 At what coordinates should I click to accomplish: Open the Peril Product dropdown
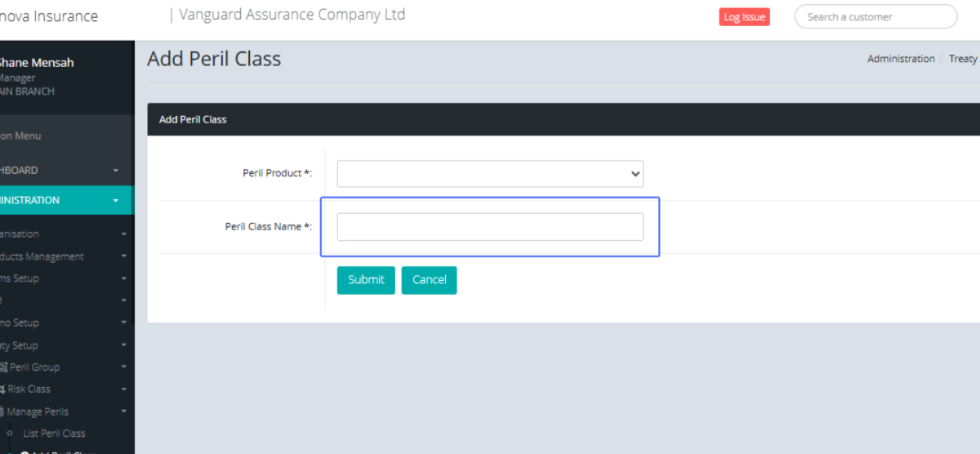tap(490, 174)
